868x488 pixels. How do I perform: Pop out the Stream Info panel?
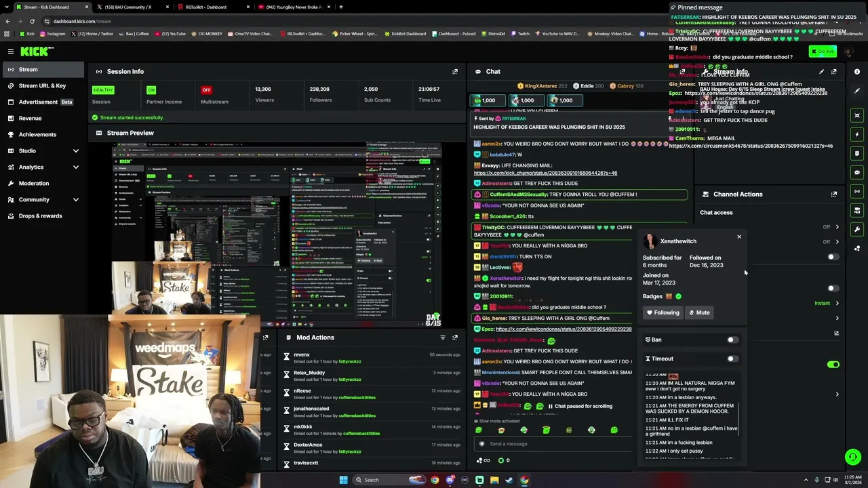[x=834, y=71]
